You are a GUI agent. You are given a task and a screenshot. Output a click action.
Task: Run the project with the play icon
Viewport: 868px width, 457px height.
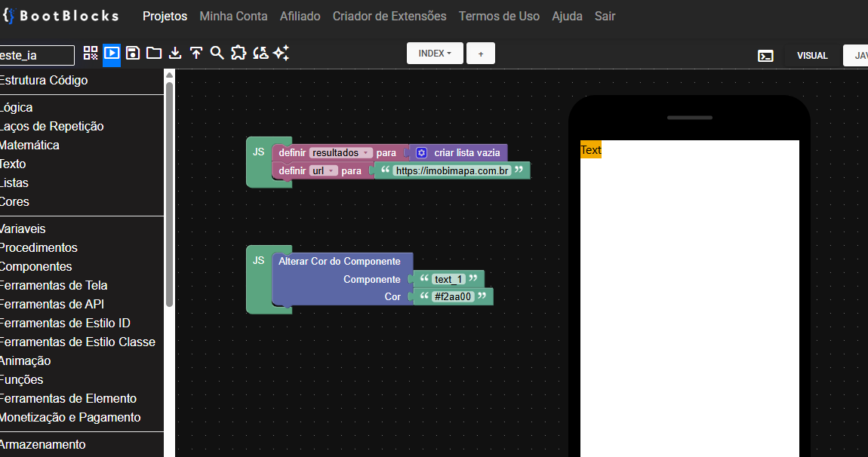[x=112, y=53]
